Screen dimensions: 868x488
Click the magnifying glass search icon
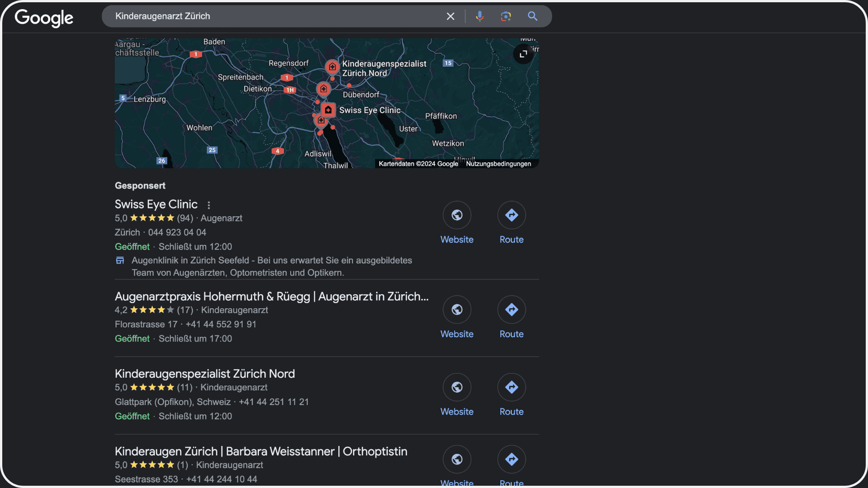pyautogui.click(x=533, y=16)
